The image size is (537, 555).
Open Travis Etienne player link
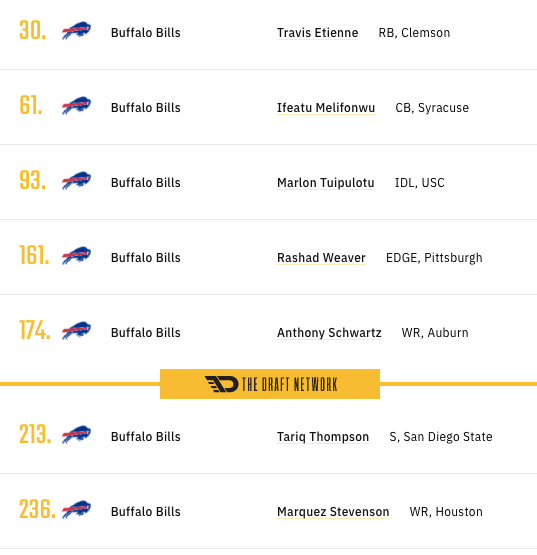318,33
